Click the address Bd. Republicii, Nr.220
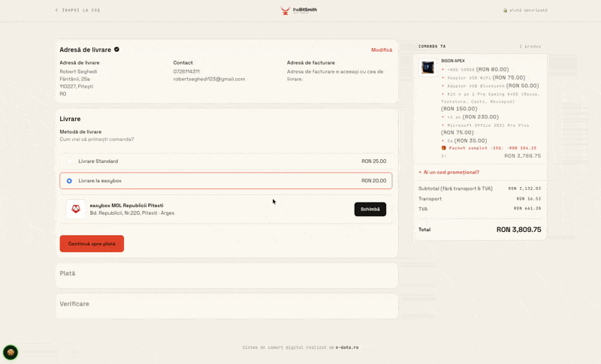This screenshot has height=364, width=601. (132, 213)
